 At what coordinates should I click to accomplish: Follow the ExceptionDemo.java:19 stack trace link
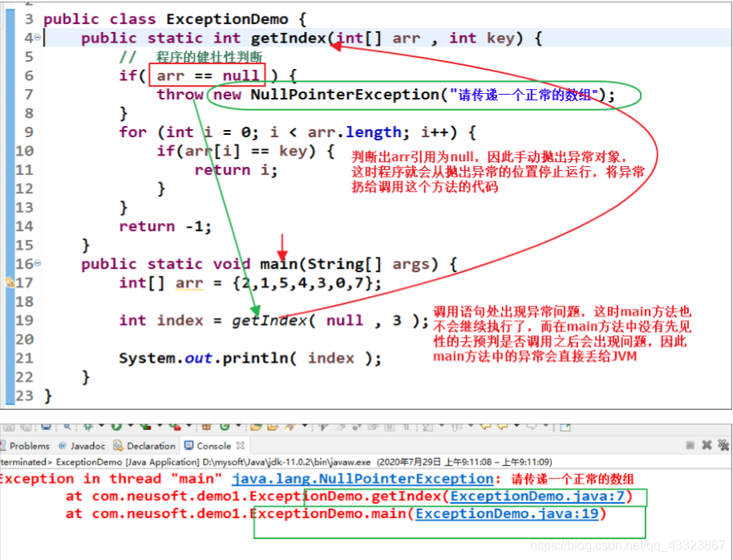(x=507, y=513)
